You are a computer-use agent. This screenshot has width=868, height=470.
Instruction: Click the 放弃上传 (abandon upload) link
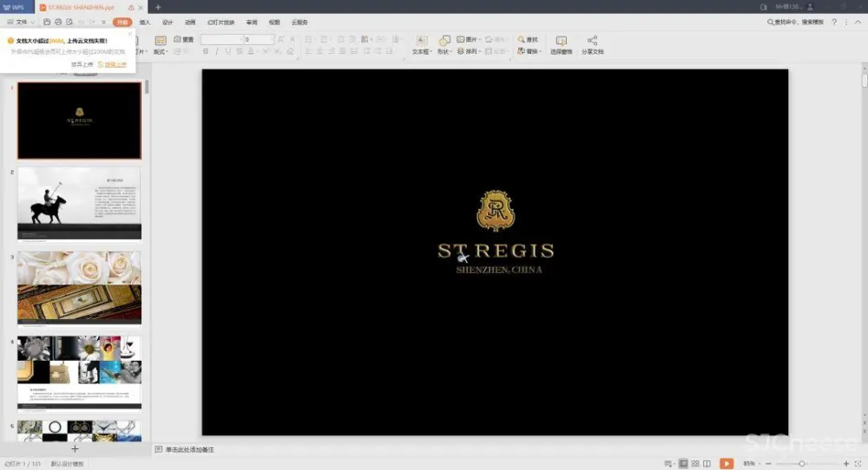click(82, 64)
